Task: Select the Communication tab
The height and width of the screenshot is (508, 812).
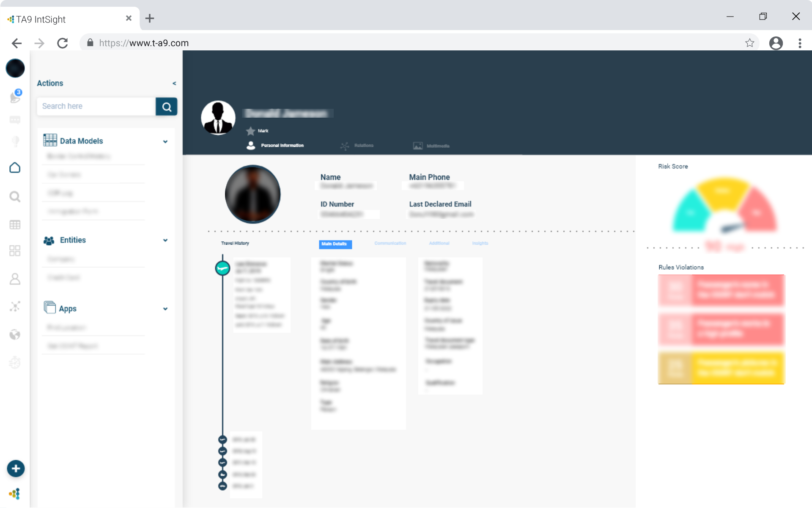Action: pyautogui.click(x=390, y=243)
